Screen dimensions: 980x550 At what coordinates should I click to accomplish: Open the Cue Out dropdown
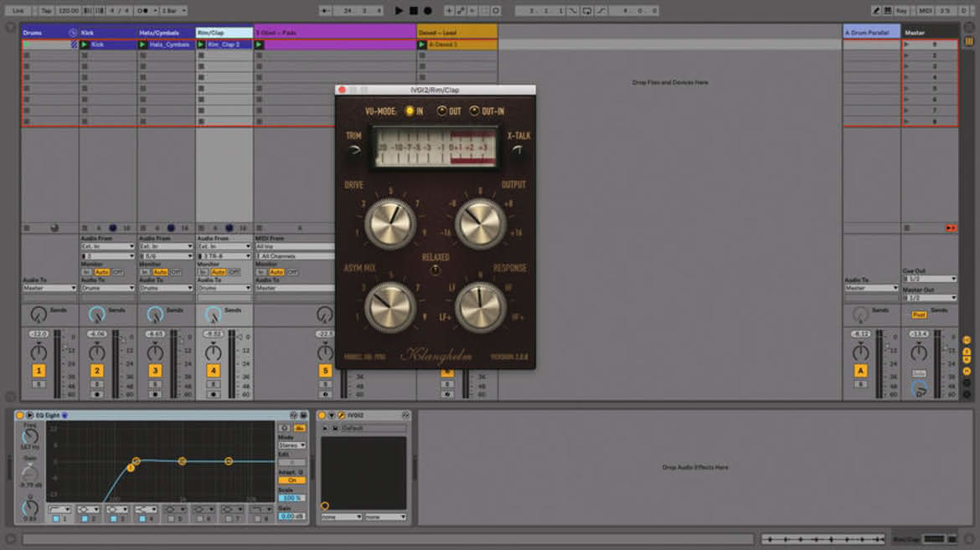[930, 279]
